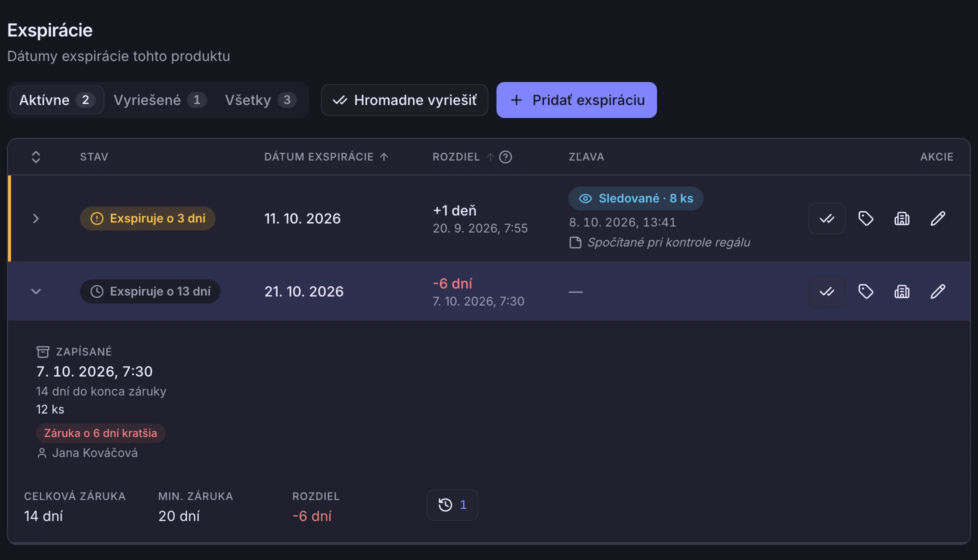Open discount tag for 21. 10. 2026 row
The image size is (978, 560).
point(865,291)
